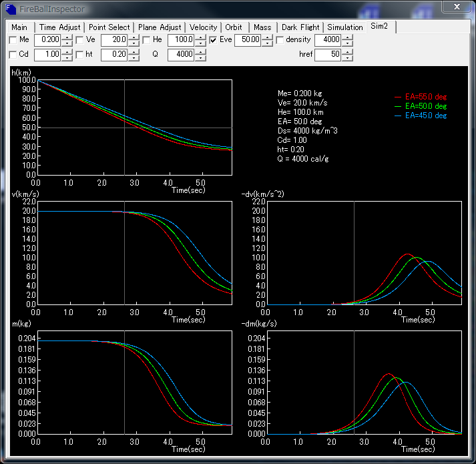Screen dimensions: 476x464
Task: Open the Time Adjust tab
Action: coord(59,27)
